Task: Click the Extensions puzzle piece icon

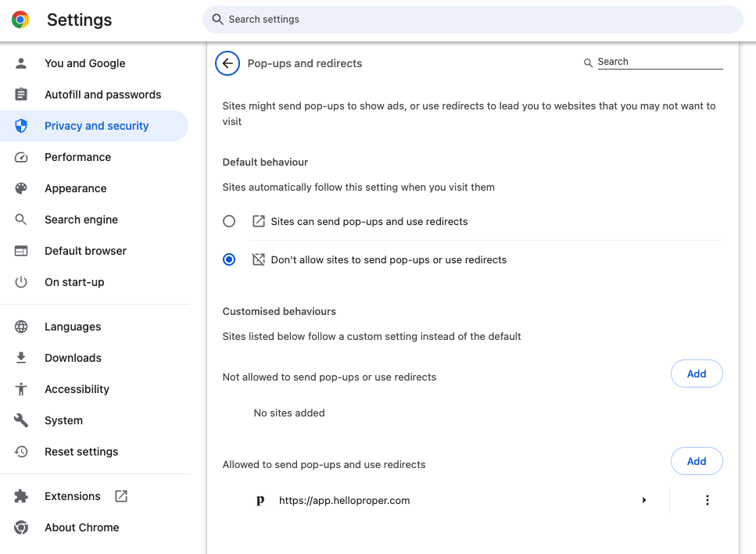Action: [21, 496]
